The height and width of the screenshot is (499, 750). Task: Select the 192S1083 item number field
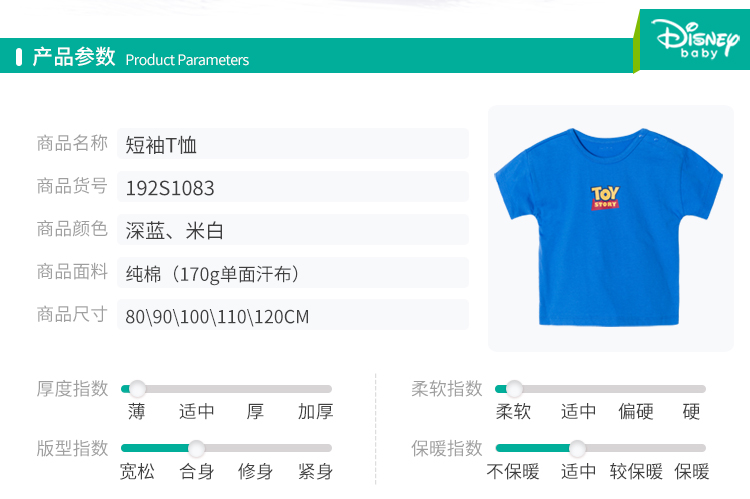click(x=293, y=187)
